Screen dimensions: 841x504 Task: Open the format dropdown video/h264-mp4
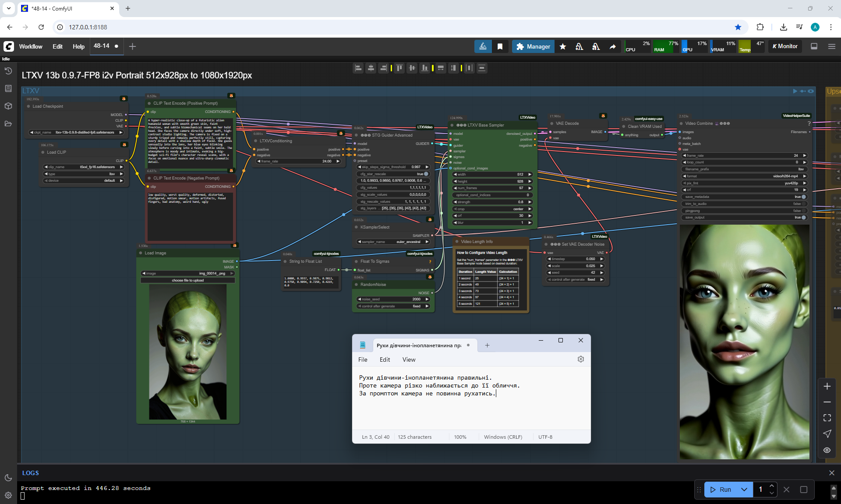(x=745, y=176)
